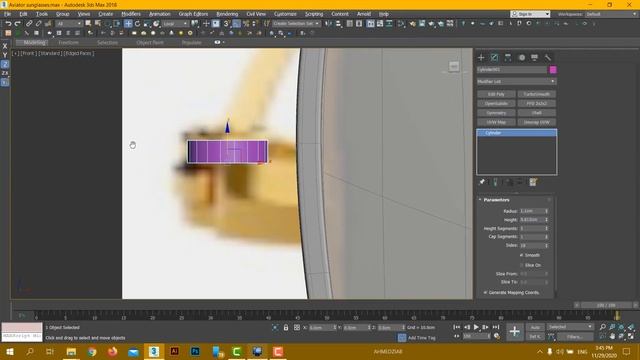This screenshot has width=640, height=360.
Task: Toggle Generate Mapping Coords checkbox
Action: click(485, 292)
